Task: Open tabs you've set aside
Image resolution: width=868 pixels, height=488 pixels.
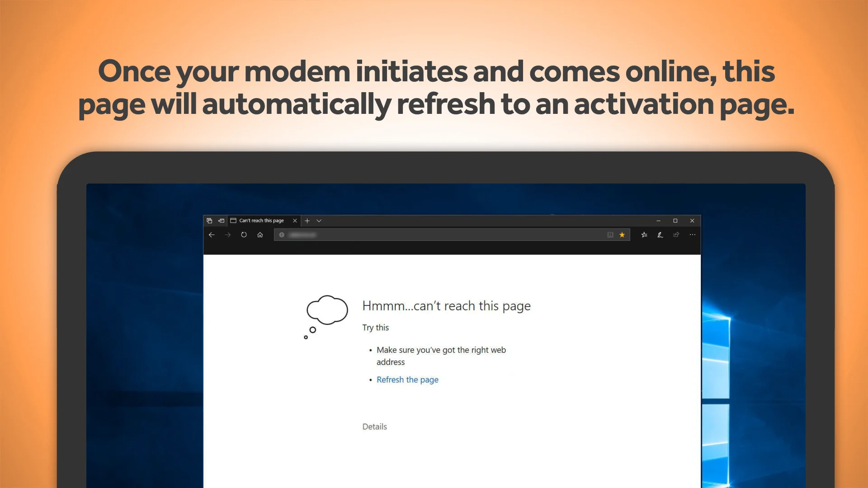Action: [209, 221]
